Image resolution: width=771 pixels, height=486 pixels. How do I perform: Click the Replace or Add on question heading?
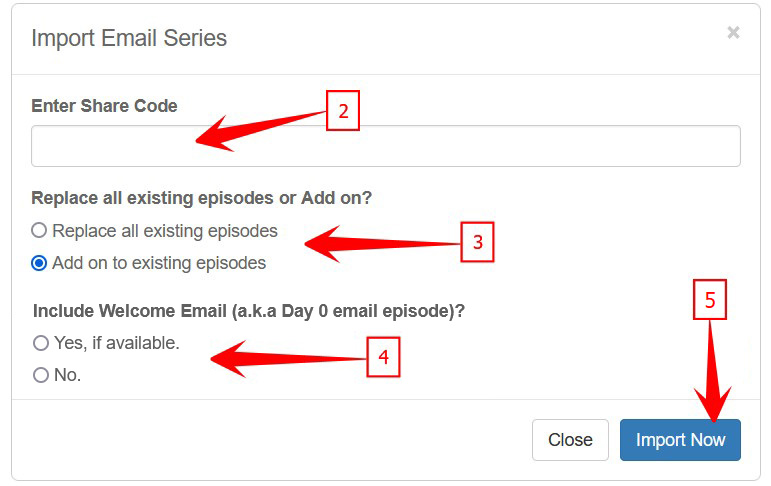pyautogui.click(x=201, y=198)
